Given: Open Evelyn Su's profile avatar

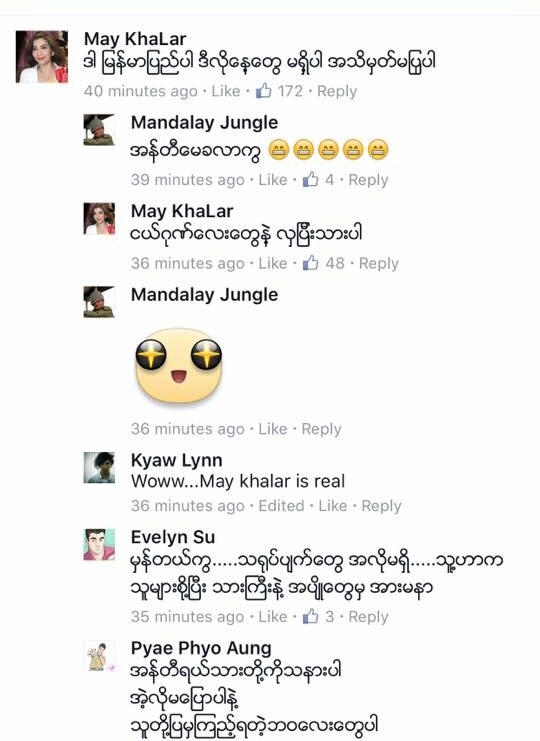Looking at the screenshot, I should point(99,544).
